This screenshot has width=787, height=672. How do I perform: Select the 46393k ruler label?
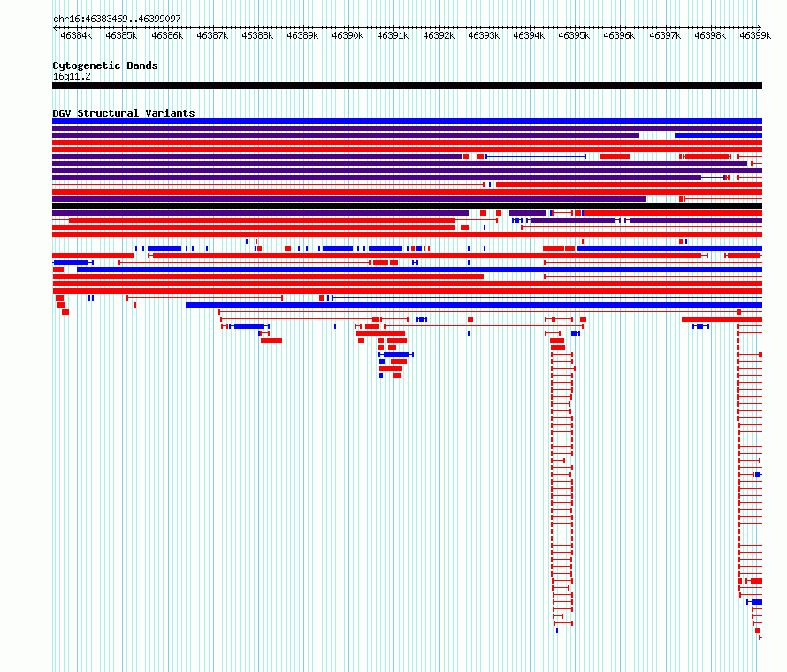[x=484, y=35]
